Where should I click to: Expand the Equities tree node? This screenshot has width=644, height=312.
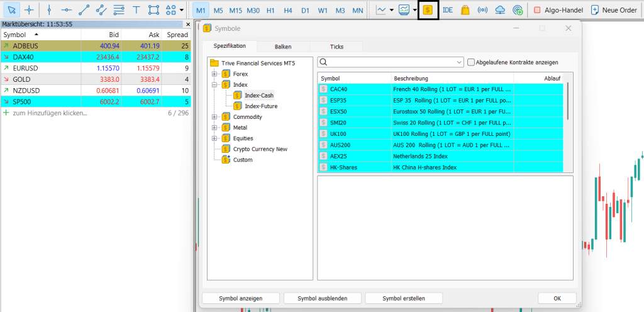point(214,138)
